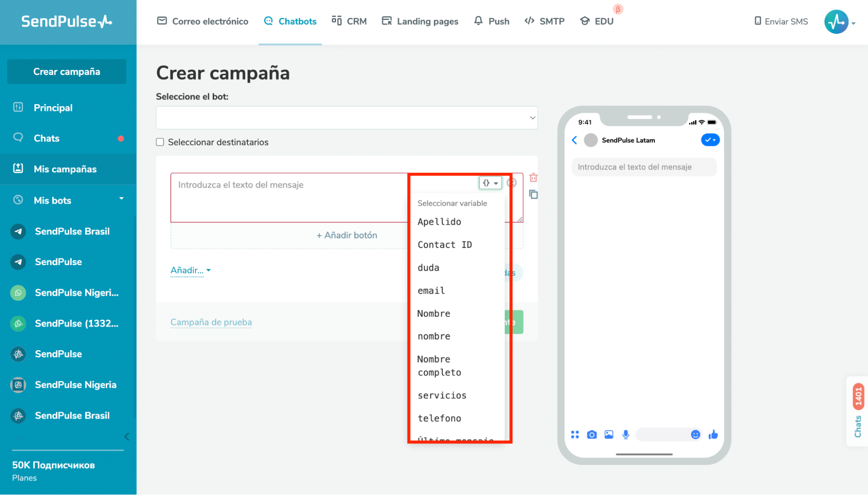Open the Añadir... dropdown

[x=191, y=270]
